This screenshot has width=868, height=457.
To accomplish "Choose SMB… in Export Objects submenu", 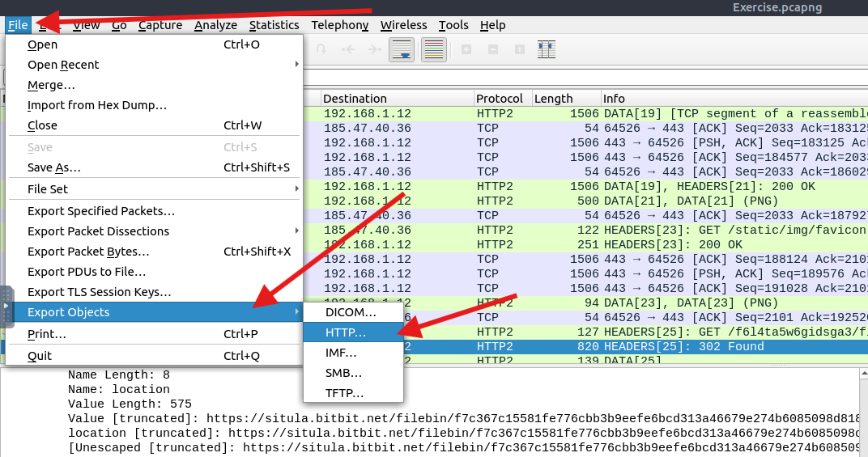I will tap(353, 373).
